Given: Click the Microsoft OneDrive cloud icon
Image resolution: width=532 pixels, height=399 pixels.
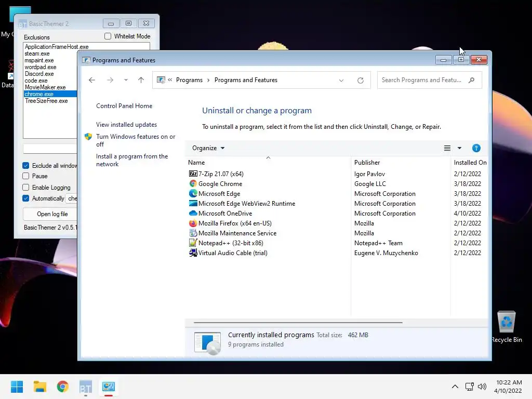Looking at the screenshot, I should pyautogui.click(x=193, y=213).
